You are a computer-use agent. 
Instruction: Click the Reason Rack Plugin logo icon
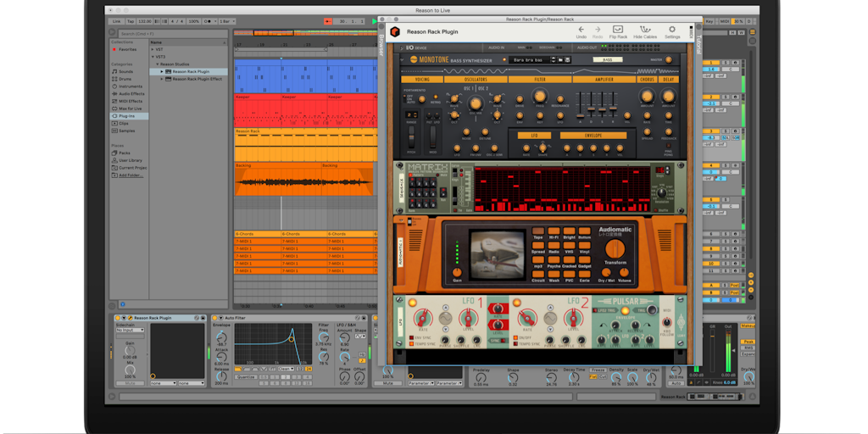pyautogui.click(x=395, y=31)
